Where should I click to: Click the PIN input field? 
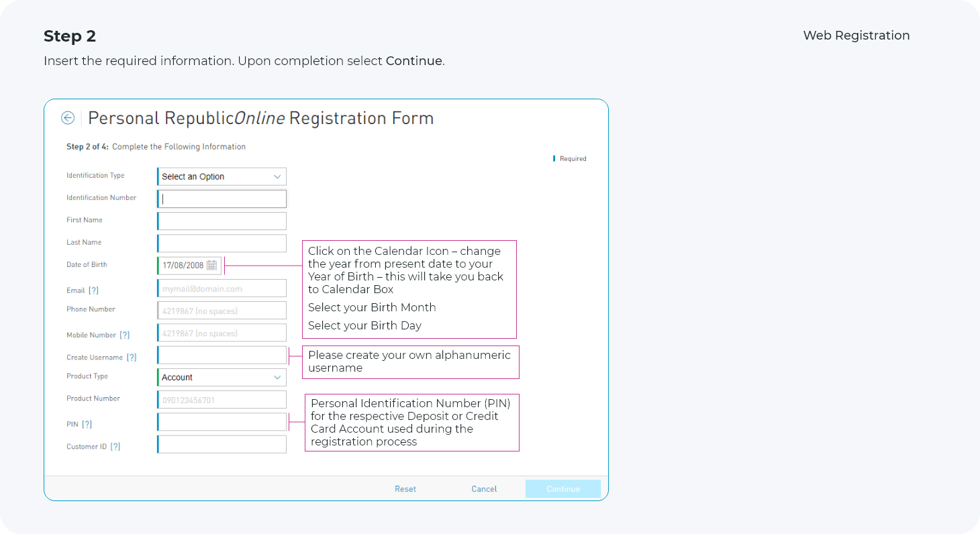222,421
